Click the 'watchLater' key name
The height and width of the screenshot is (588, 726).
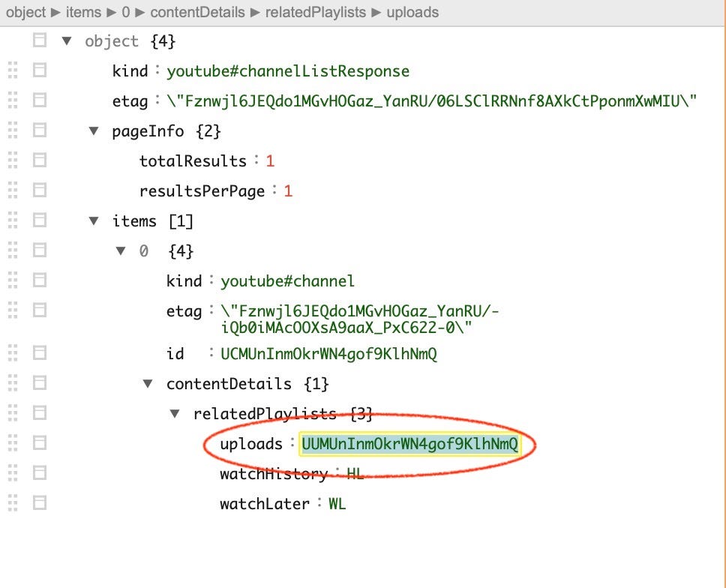[265, 504]
